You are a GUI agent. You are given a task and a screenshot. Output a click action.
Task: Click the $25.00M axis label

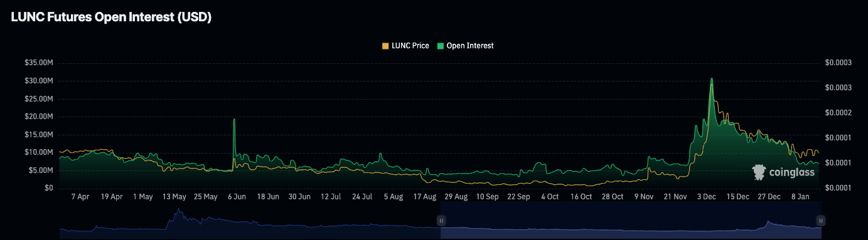click(38, 99)
